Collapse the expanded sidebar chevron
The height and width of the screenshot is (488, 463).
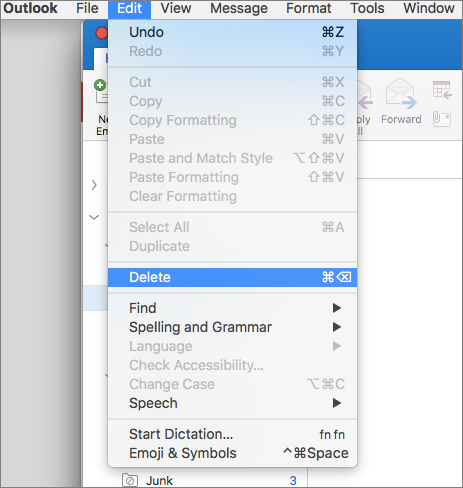point(94,218)
